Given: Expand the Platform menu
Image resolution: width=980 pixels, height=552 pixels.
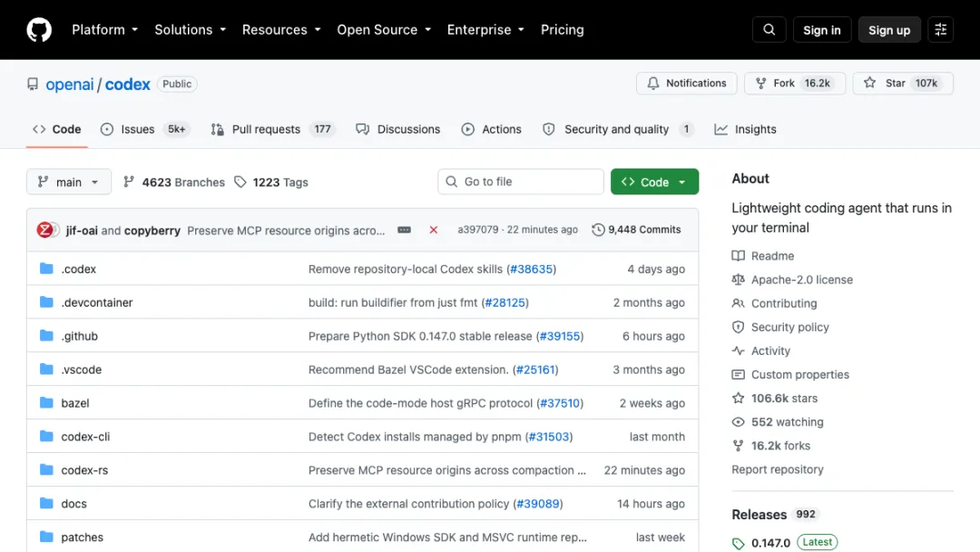Looking at the screenshot, I should coord(105,29).
